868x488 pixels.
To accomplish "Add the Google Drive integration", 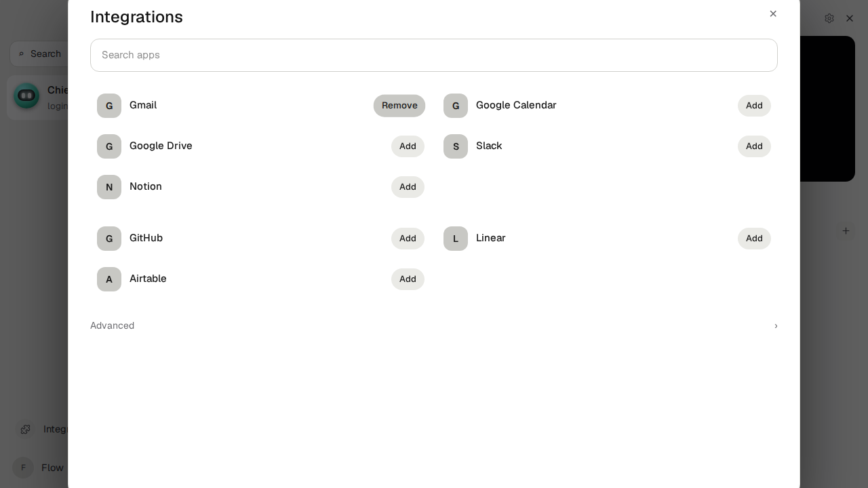I will tap(408, 146).
